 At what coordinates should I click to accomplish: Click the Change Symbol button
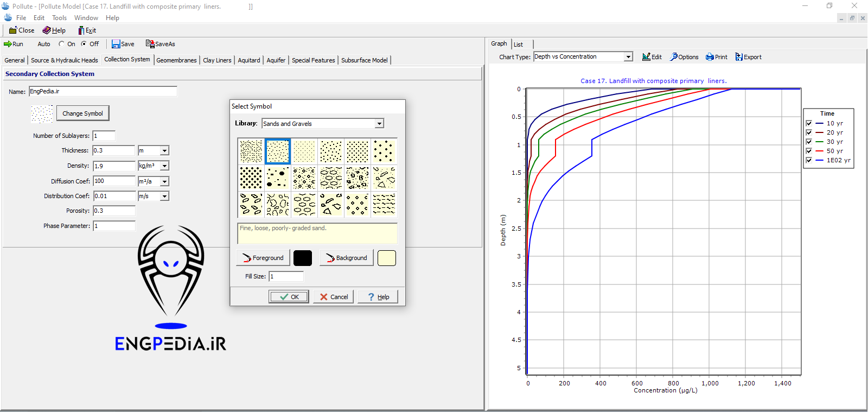82,113
